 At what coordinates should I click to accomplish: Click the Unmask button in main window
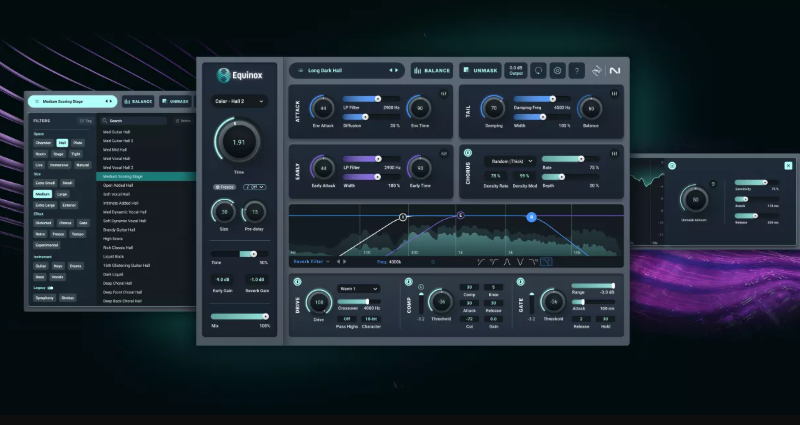tap(480, 70)
